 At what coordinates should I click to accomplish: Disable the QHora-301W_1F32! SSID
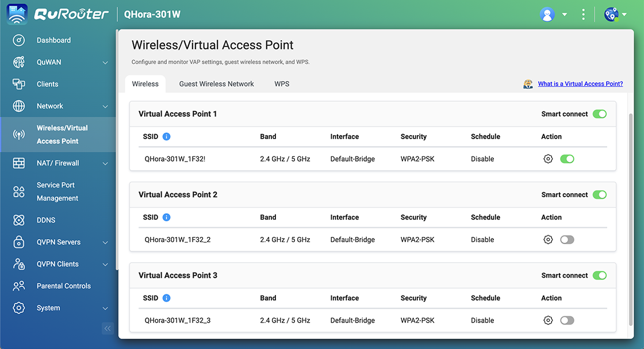[567, 159]
